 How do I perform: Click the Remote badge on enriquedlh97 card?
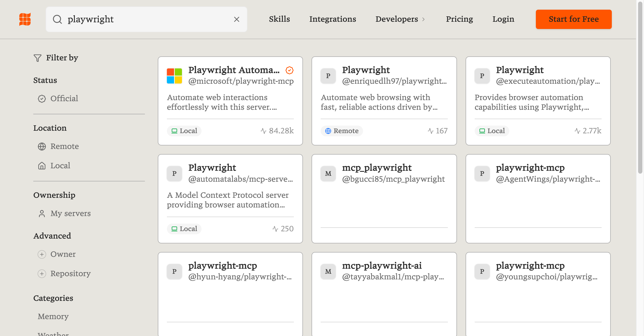click(342, 131)
